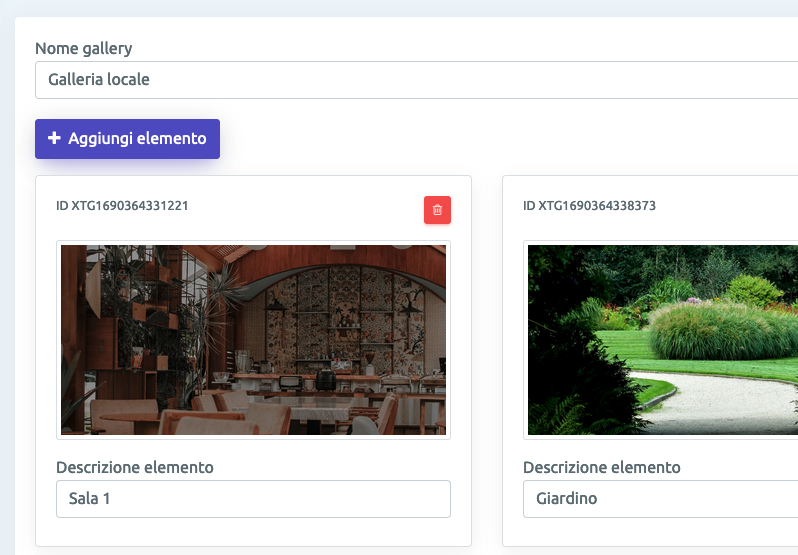Delete element XTG1690364331221 with trash icon
Viewport: 798px width, 555px height.
[x=437, y=210]
